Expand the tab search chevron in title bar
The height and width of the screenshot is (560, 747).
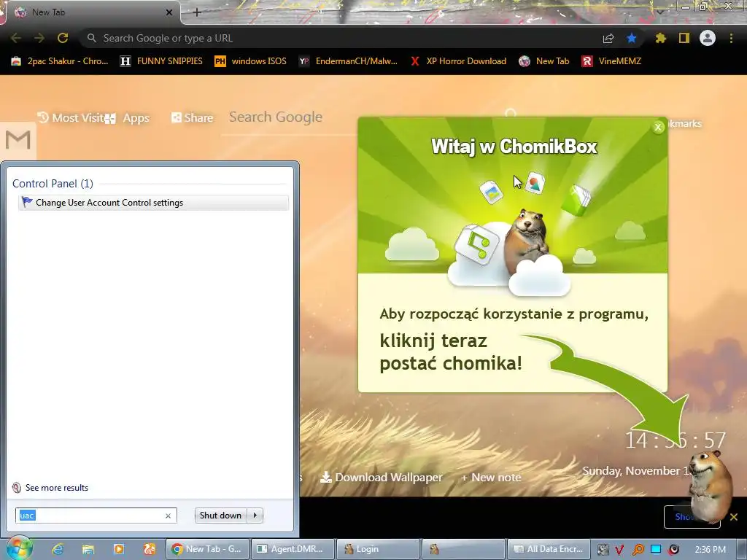point(660,12)
